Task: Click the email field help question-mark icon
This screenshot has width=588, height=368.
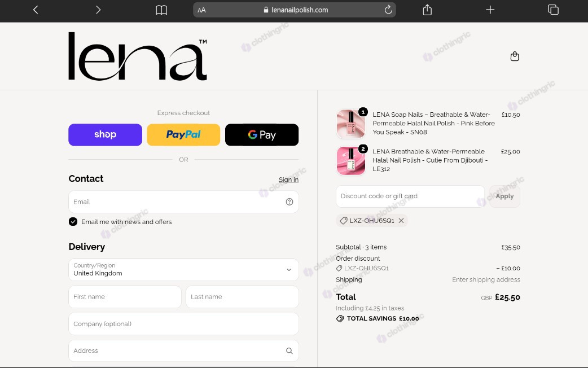Action: coord(289,202)
